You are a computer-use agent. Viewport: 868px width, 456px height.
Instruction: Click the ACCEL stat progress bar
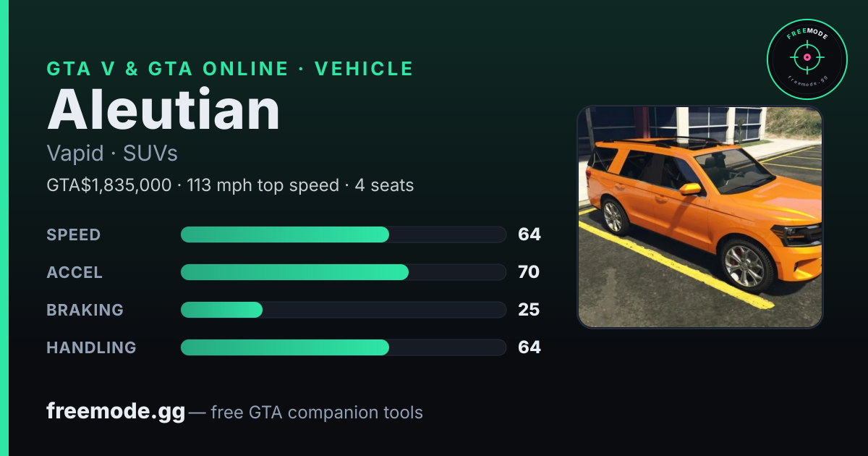[x=343, y=272]
